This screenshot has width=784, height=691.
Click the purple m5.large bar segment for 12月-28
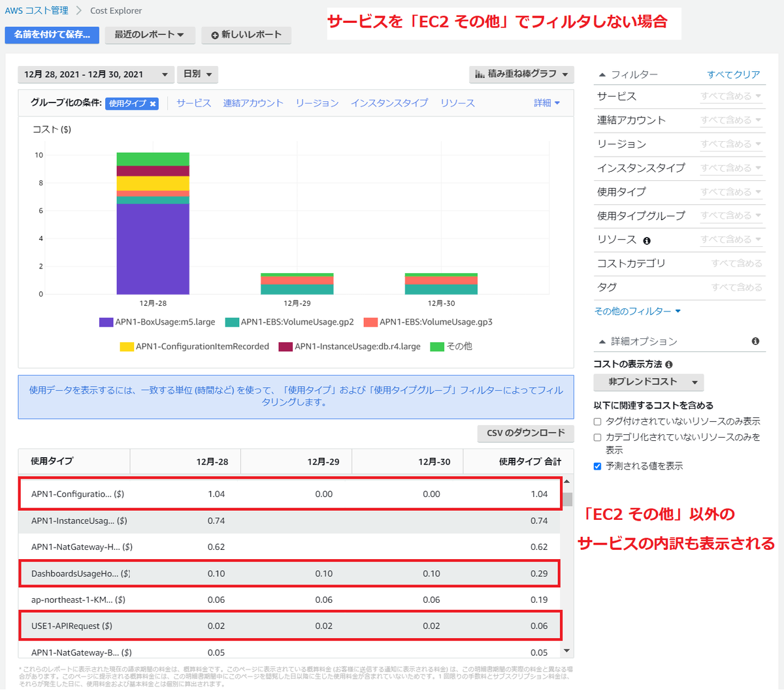(153, 249)
